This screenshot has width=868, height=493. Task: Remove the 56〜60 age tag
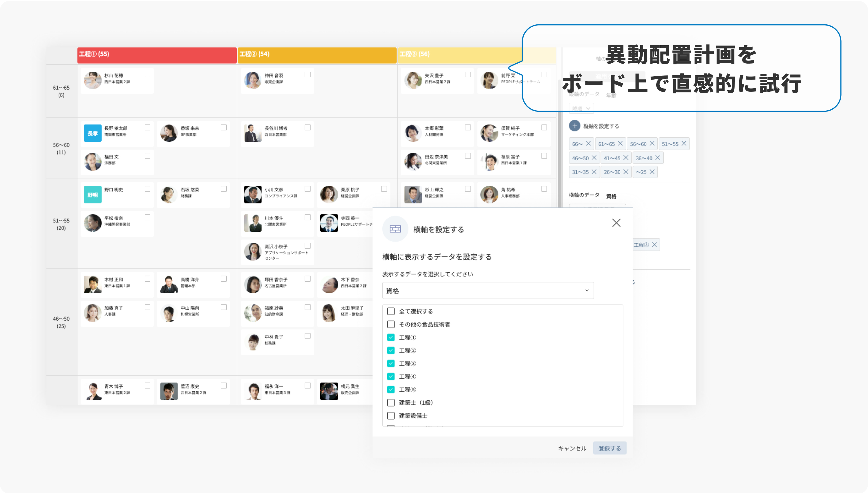[x=652, y=143]
